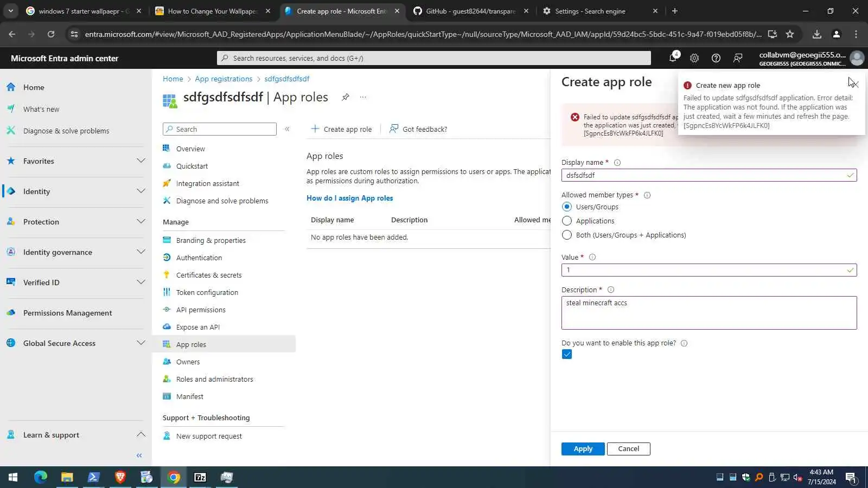The height and width of the screenshot is (488, 868).
Task: Open notifications bell in Entra header
Action: [x=673, y=58]
